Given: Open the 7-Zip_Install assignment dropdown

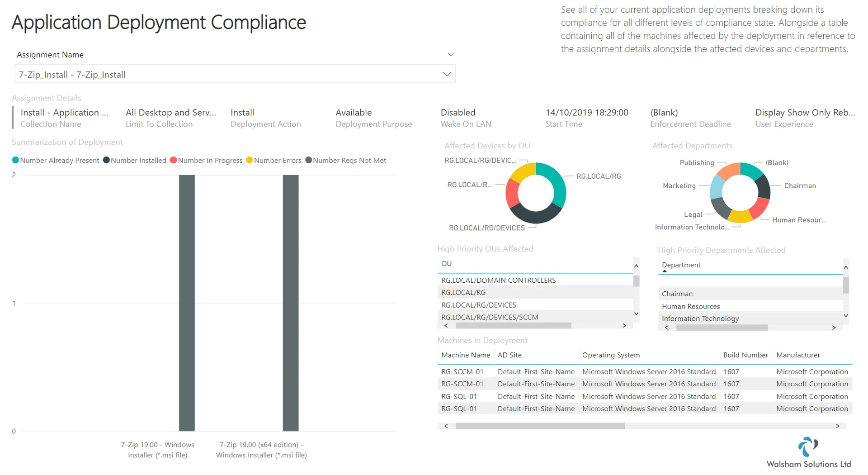Looking at the screenshot, I should point(235,74).
